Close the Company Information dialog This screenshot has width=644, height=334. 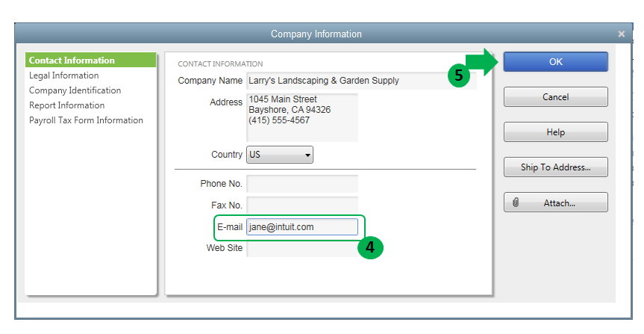pyautogui.click(x=622, y=34)
